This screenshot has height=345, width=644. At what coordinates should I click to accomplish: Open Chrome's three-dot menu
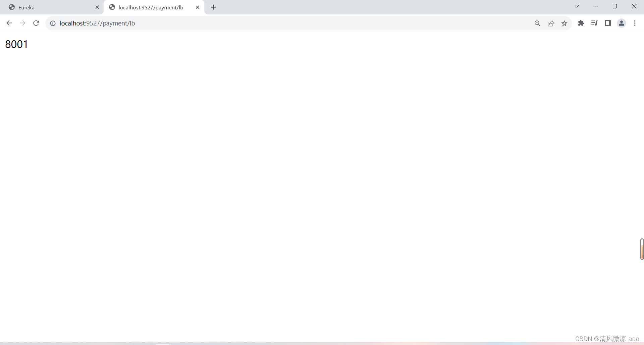tap(635, 23)
